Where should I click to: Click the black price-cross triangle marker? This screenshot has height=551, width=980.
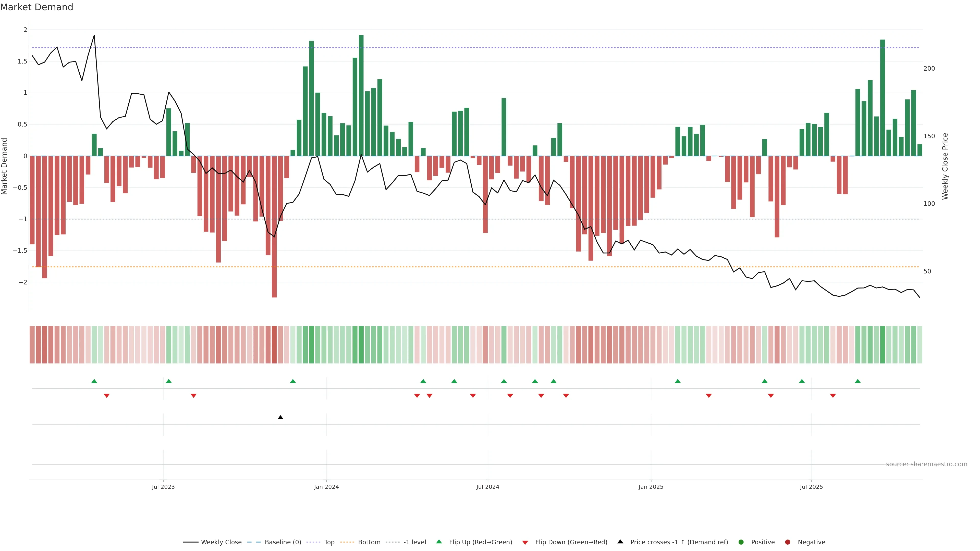(280, 418)
